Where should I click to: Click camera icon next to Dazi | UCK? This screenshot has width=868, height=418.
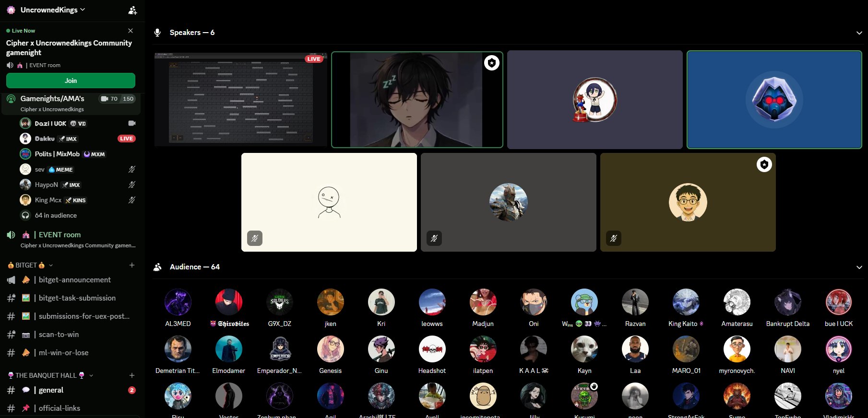coord(132,124)
